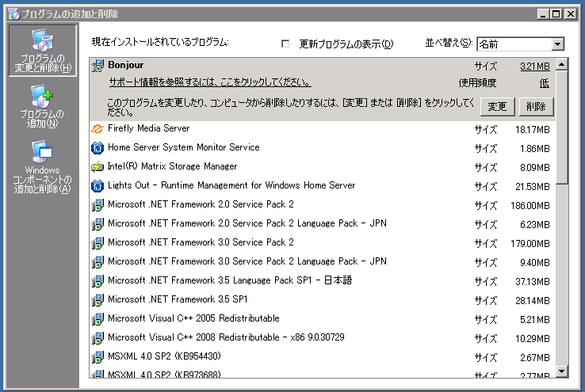The width and height of the screenshot is (585, 392).
Task: Click the Bonjour program icon
Action: coord(97,66)
